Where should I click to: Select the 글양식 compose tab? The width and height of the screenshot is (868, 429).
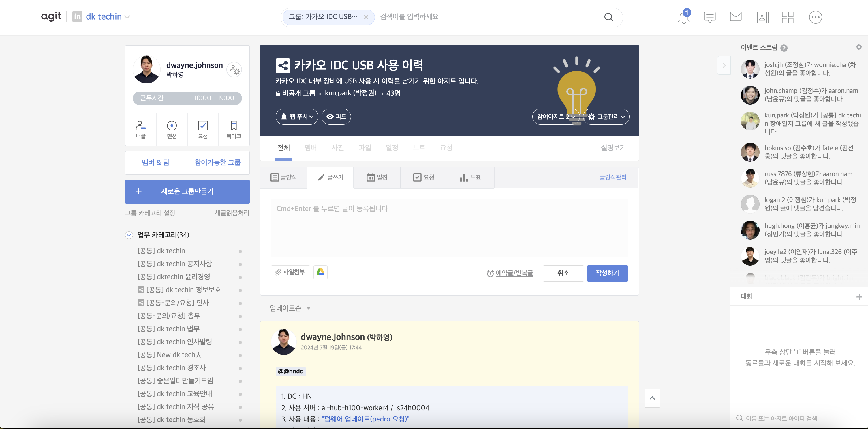coord(283,177)
